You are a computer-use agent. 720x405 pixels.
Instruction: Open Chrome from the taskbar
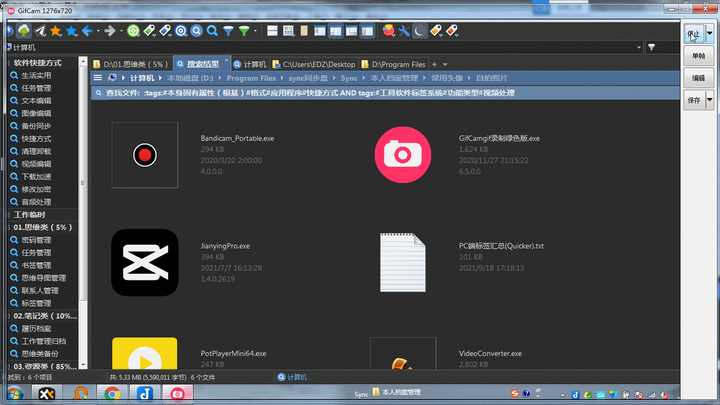[112, 394]
